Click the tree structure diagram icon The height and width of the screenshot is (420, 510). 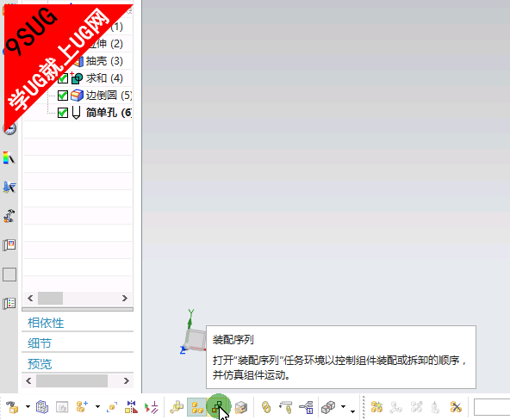[306, 407]
